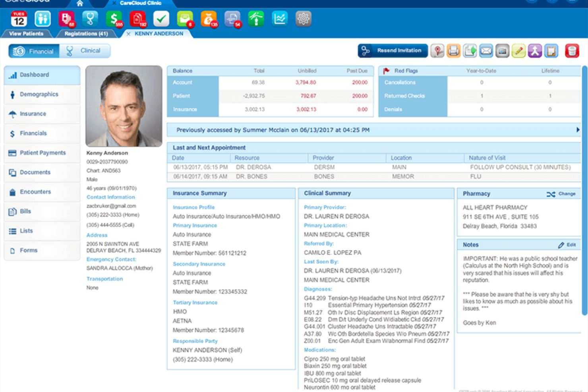Viewport: 588px width, 392px height.
Task: Open the green dollar billing icon
Action: pos(114,19)
